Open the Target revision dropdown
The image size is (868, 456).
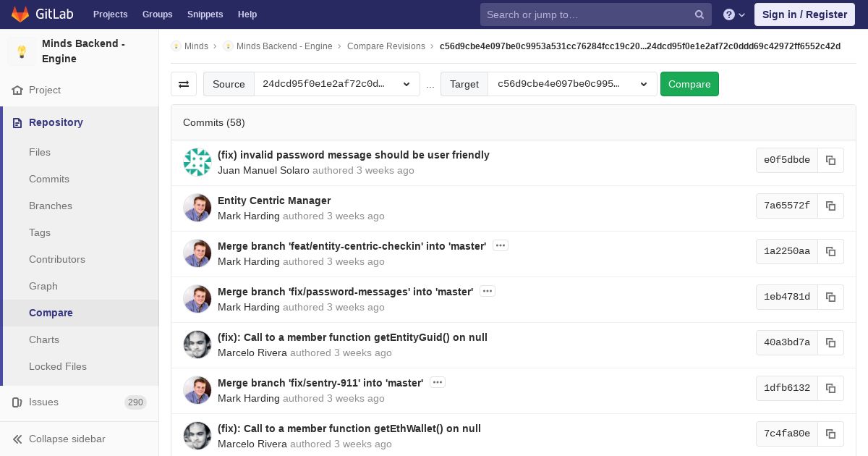click(573, 84)
